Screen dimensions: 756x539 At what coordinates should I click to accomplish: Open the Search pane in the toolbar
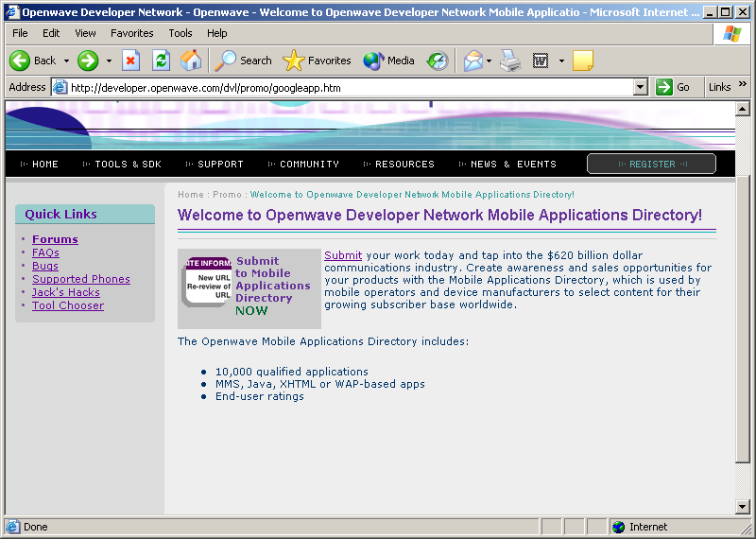(x=244, y=61)
